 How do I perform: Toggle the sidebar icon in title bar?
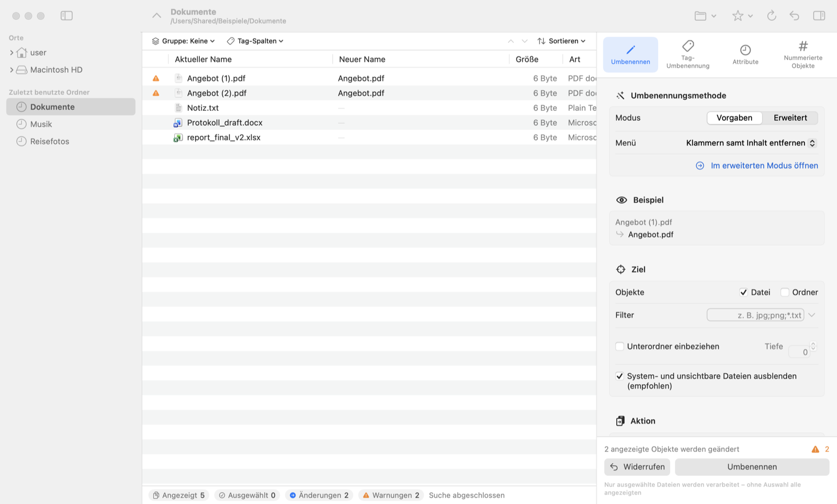[66, 16]
